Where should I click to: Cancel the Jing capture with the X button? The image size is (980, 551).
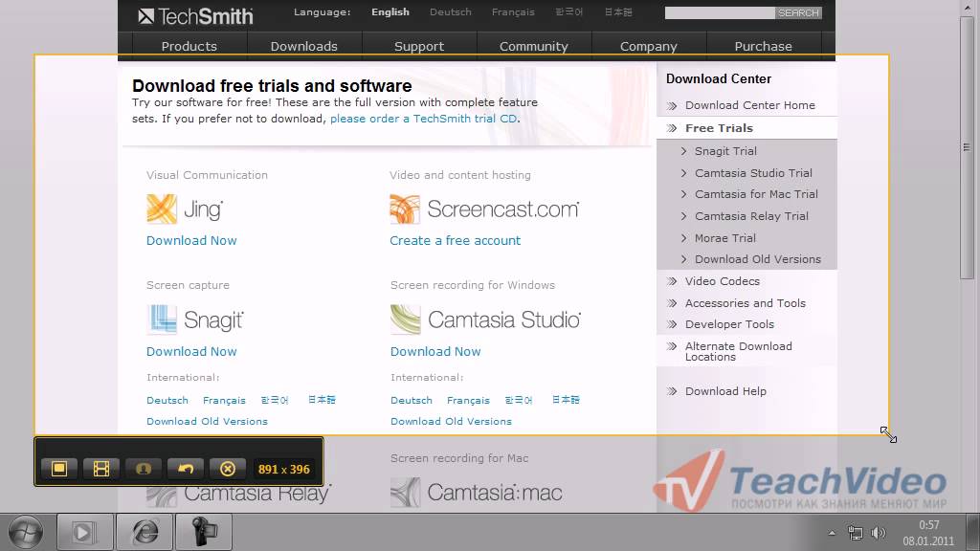pyautogui.click(x=228, y=469)
